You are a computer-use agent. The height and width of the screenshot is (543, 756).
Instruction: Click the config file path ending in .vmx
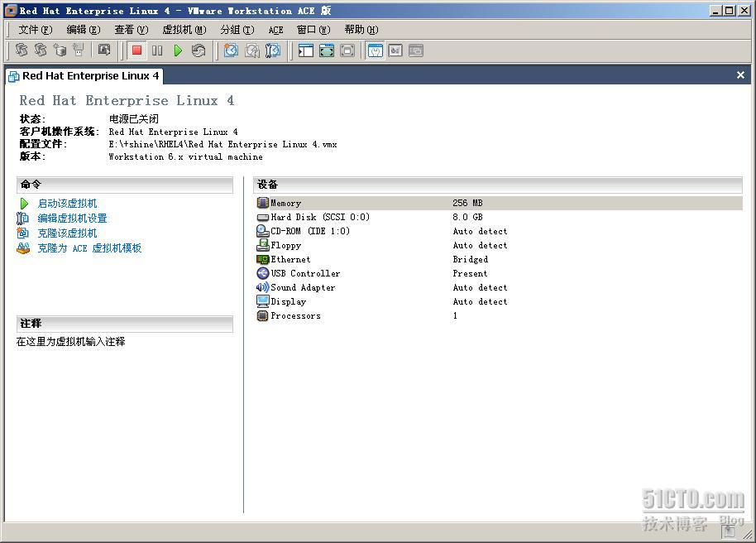[222, 144]
